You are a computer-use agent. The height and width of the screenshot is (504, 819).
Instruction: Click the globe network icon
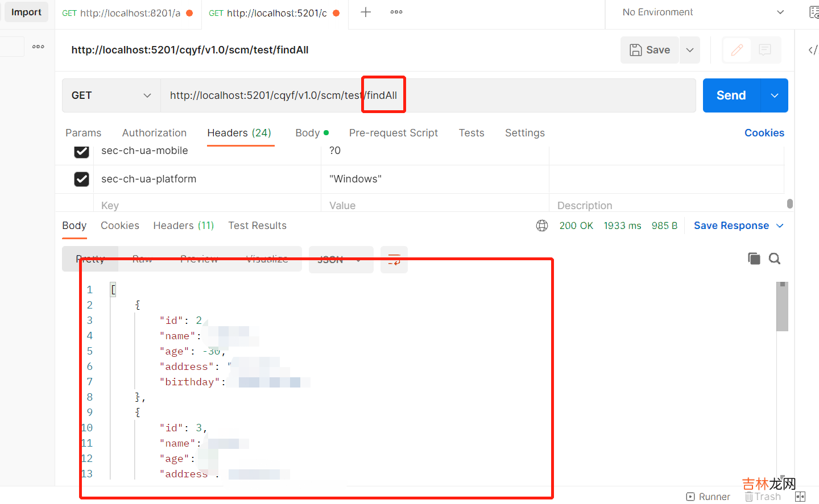coord(542,226)
